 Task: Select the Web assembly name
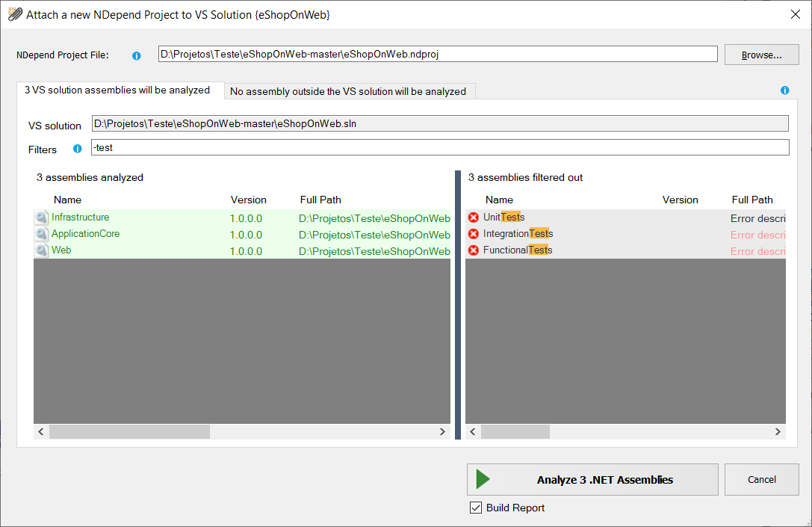coord(61,250)
